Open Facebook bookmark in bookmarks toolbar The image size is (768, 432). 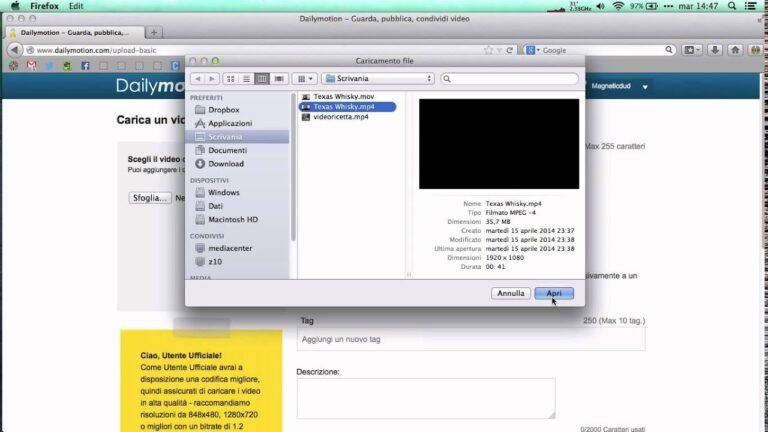click(x=85, y=65)
